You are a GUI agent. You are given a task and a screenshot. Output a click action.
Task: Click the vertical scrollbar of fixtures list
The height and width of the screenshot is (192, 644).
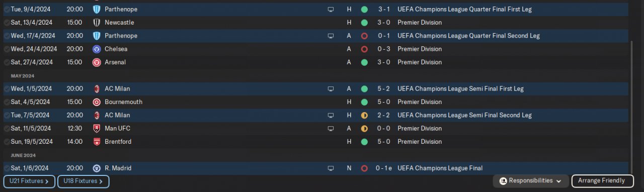632,108
